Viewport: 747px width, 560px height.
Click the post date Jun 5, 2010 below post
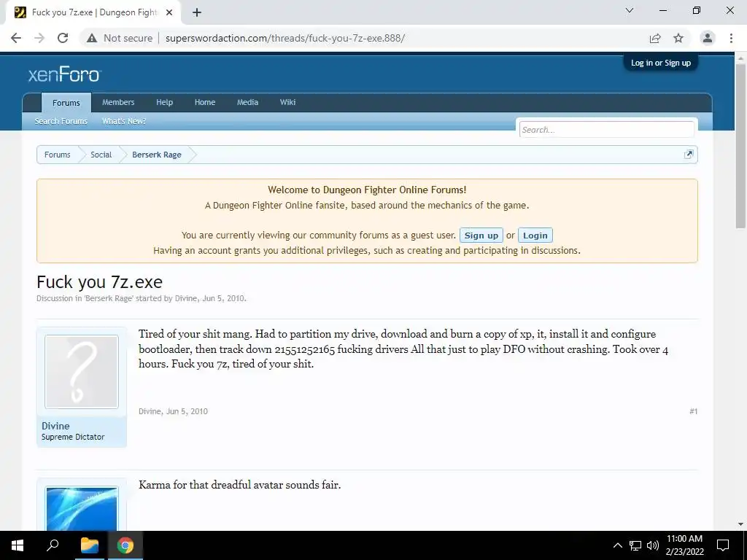[x=187, y=411]
